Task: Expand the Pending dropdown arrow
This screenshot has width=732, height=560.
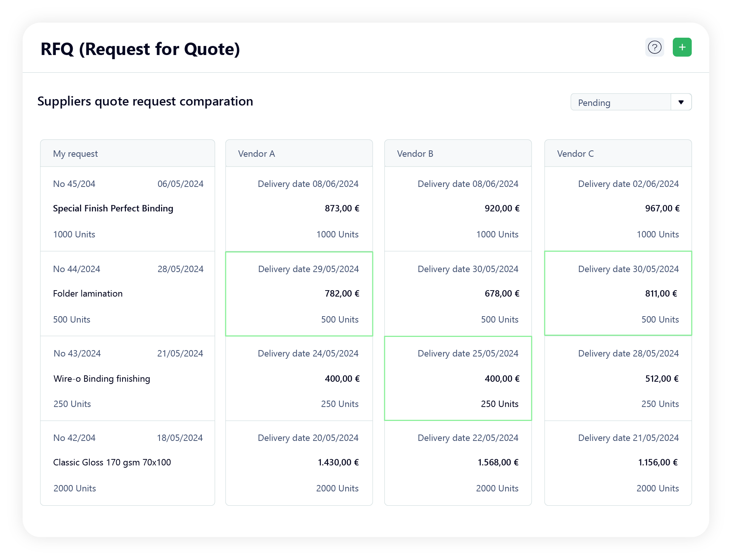Action: pyautogui.click(x=681, y=102)
